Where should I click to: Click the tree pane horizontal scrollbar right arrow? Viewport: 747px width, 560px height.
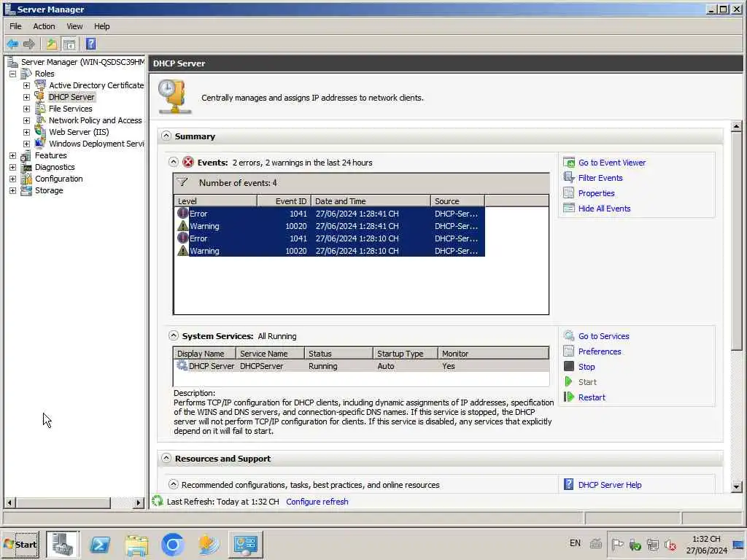pyautogui.click(x=138, y=502)
